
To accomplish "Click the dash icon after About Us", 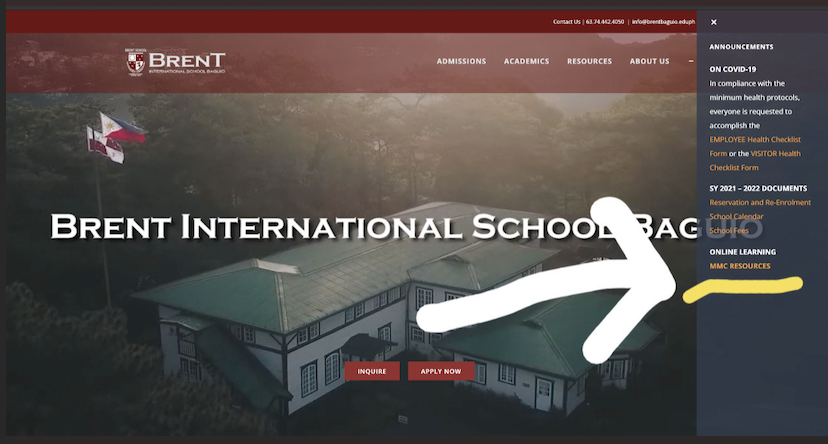I will click(x=691, y=61).
